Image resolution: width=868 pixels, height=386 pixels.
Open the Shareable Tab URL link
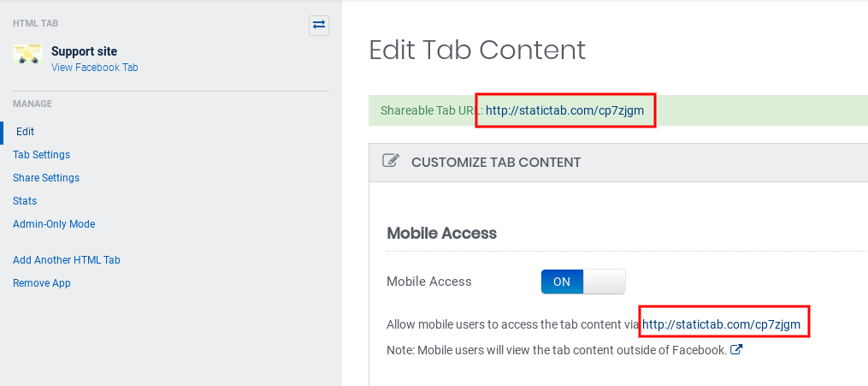coord(564,110)
